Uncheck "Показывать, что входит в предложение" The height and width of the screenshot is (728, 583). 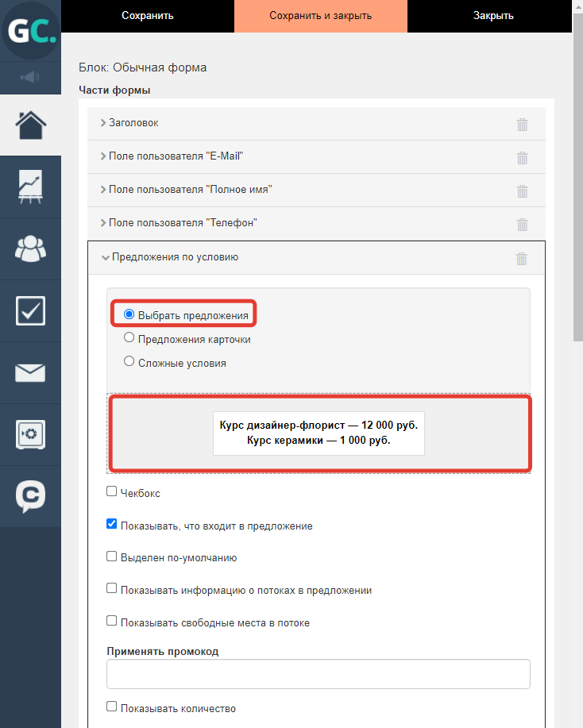click(111, 524)
